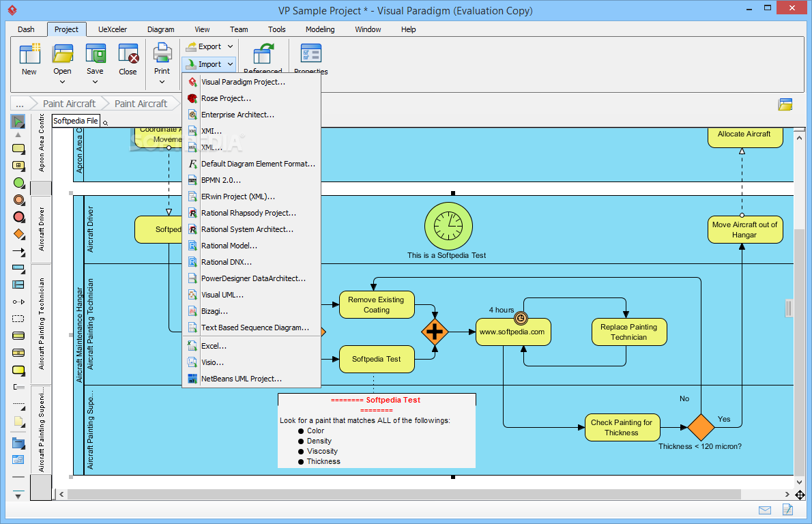Click the timer icon on www.softpedia.com task
The image size is (812, 524).
(x=521, y=319)
